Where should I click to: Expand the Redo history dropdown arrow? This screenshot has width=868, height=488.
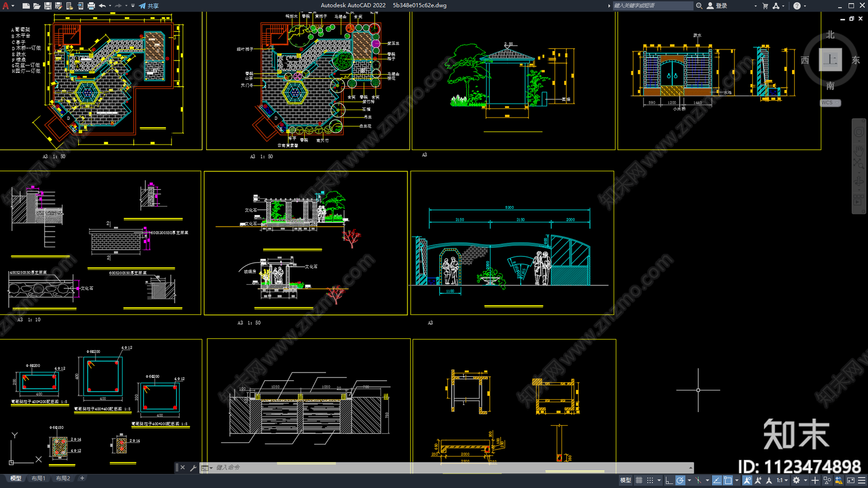126,6
